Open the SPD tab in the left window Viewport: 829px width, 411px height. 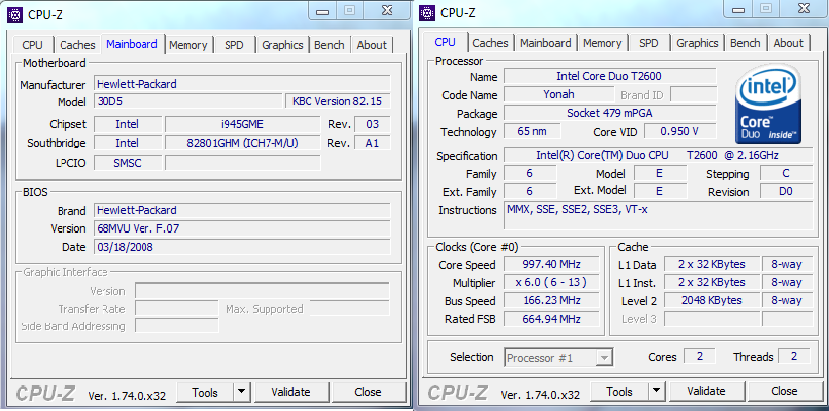click(x=234, y=45)
